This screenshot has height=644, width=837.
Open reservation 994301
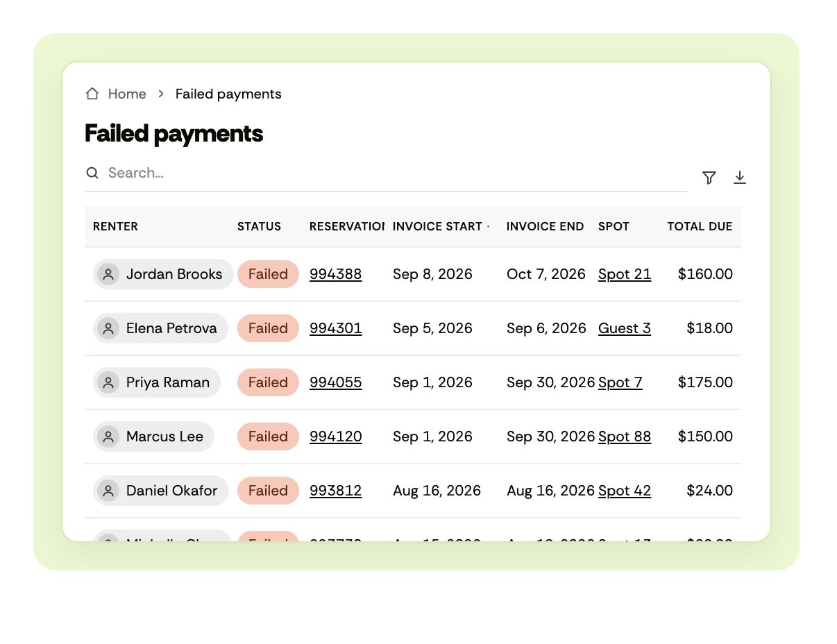click(335, 328)
